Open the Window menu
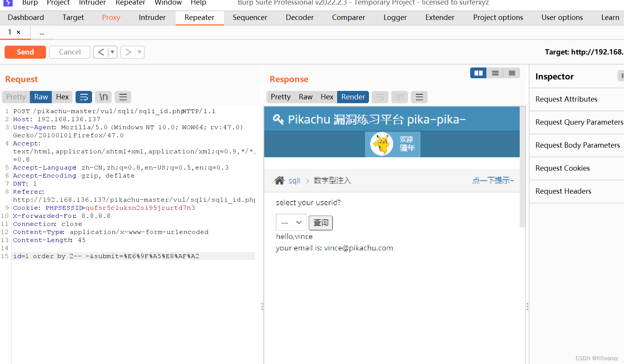Screen dimensions: 624x364 (168, 3)
